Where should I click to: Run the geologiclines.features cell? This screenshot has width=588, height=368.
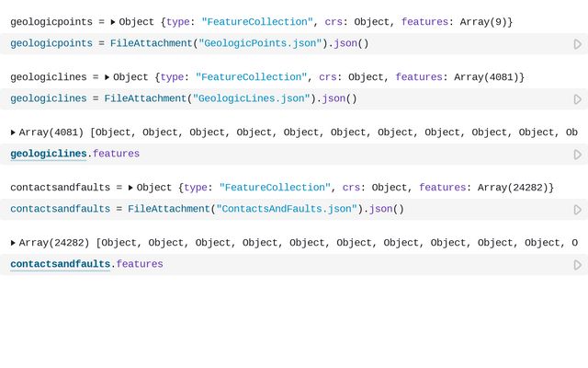click(577, 155)
